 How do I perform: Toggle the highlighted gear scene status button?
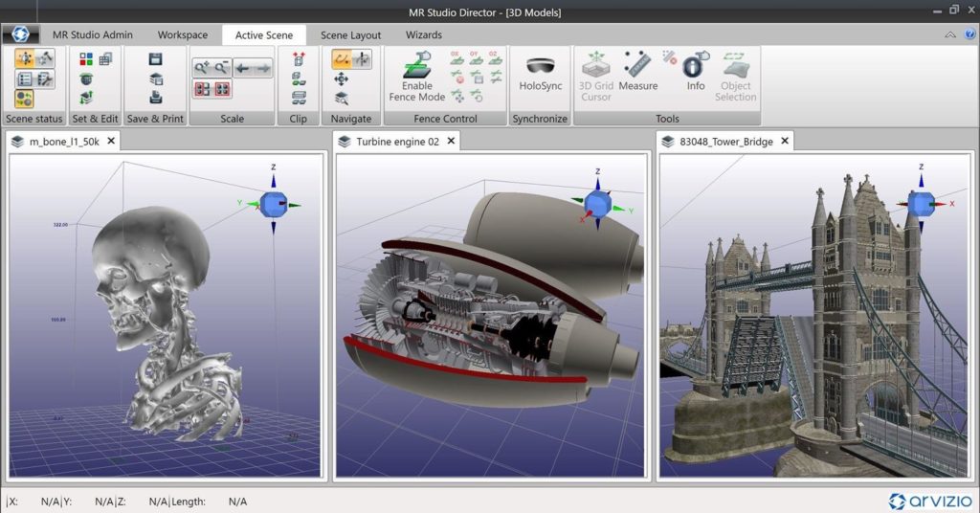coord(25,58)
